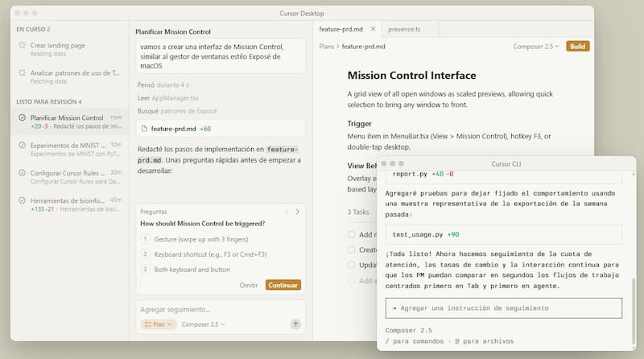The height and width of the screenshot is (359, 644).
Task: Click the Planificar Mission Control chat title
Action: point(173,31)
